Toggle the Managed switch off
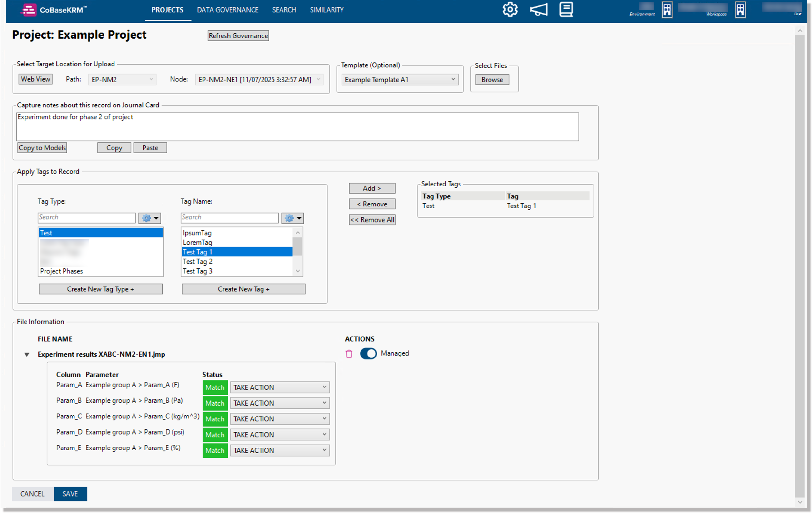The width and height of the screenshot is (812, 513). pos(368,354)
